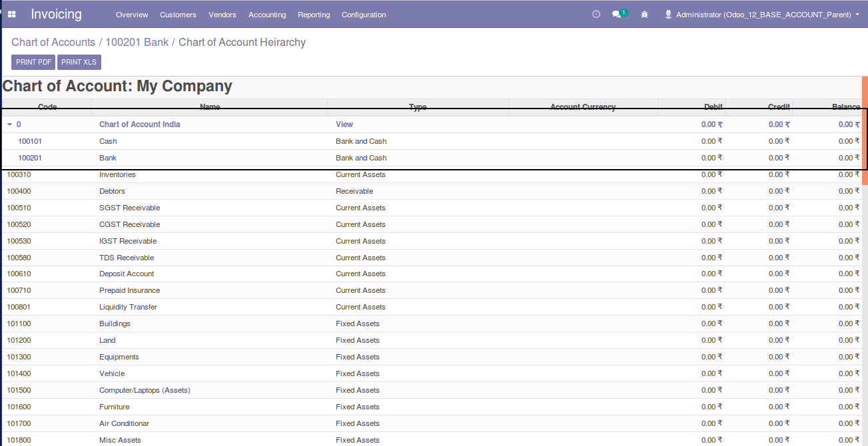868x446 pixels.
Task: Click the Administrator avatar icon
Action: pos(667,13)
